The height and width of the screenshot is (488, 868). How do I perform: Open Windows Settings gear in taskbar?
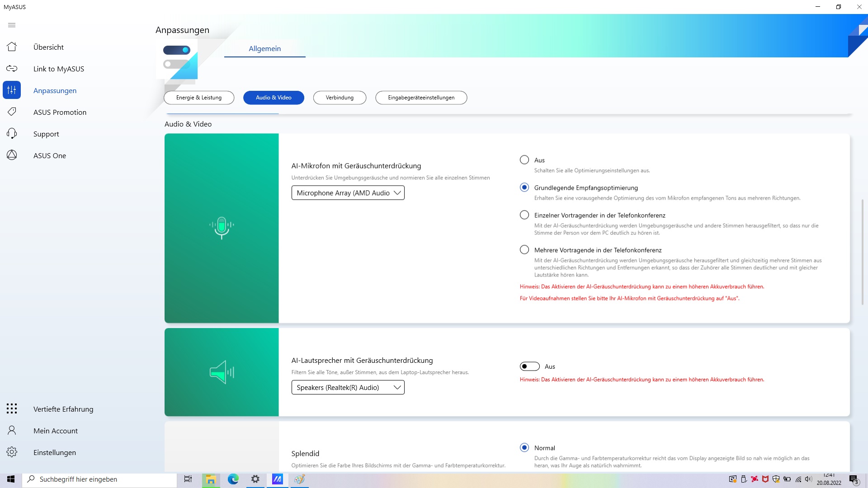(255, 479)
